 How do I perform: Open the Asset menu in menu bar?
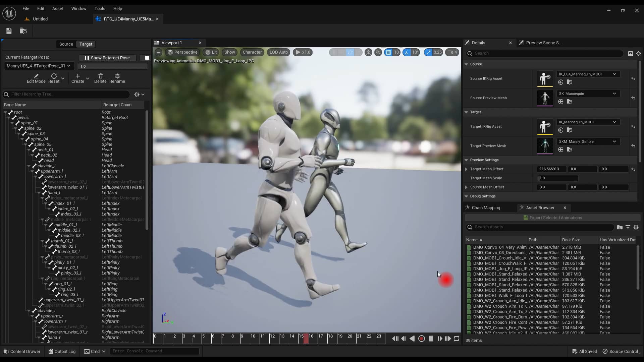pos(58,8)
